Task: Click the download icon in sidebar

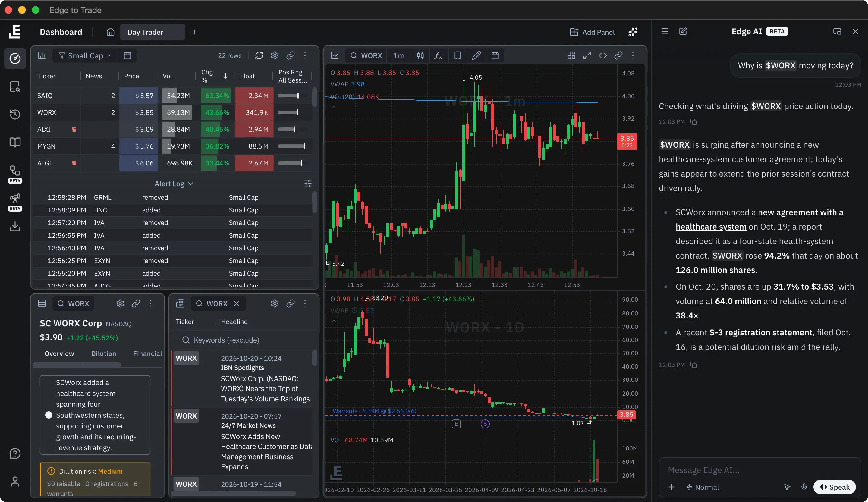Action: (x=15, y=226)
